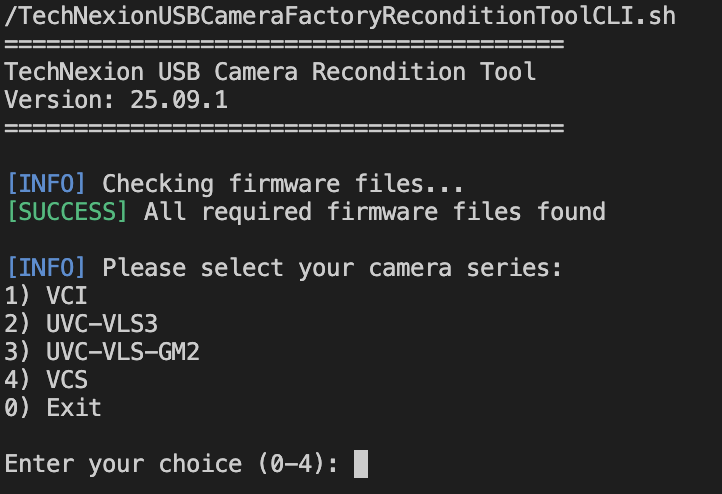The image size is (722, 494).
Task: Select the UVC-VLS3 camera series entry
Action: click(81, 324)
